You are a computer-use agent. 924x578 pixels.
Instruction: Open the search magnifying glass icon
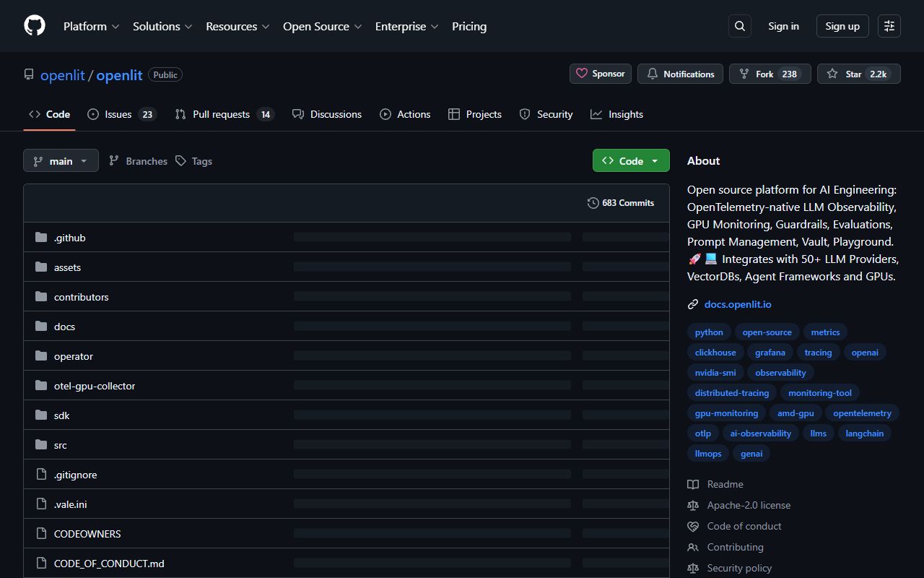coord(739,25)
